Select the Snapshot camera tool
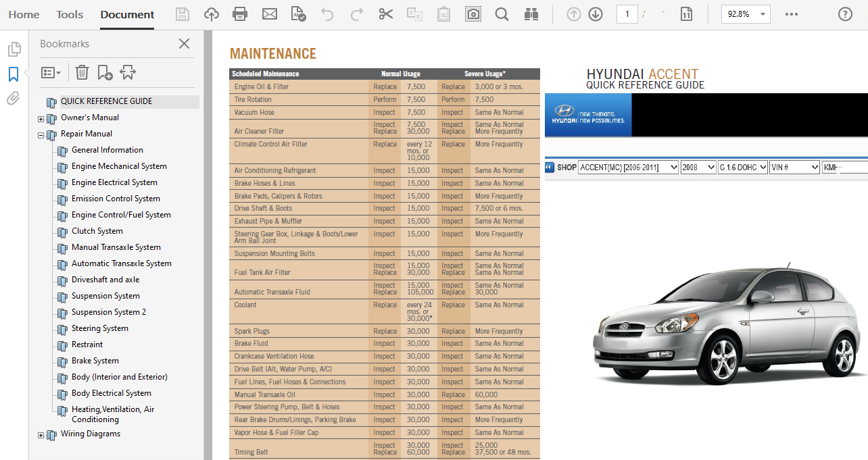This screenshot has height=460, width=868. coord(473,14)
